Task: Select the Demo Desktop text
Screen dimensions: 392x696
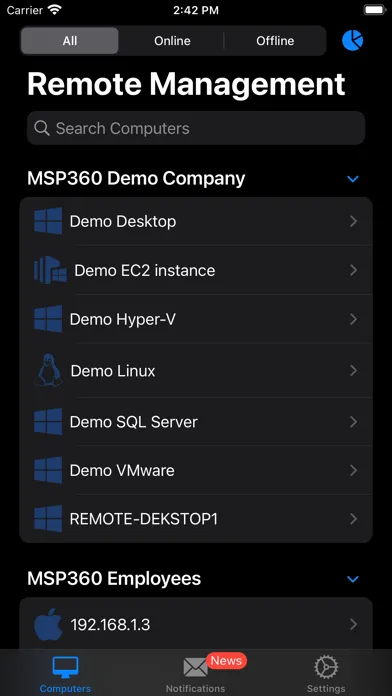Action: 123,221
